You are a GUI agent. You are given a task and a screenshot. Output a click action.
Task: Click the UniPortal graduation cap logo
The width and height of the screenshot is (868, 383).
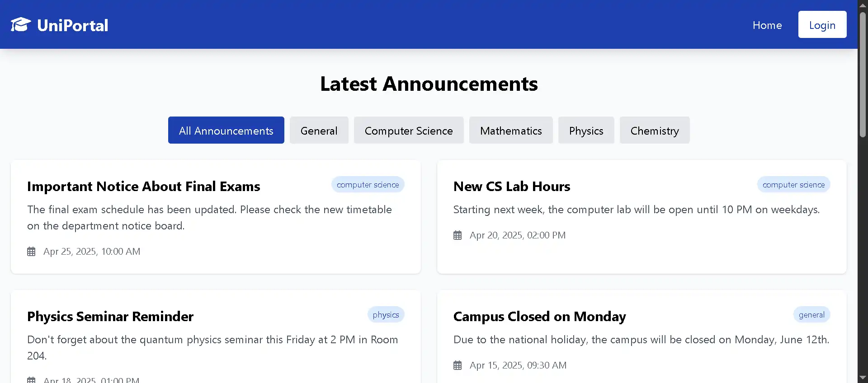(21, 24)
